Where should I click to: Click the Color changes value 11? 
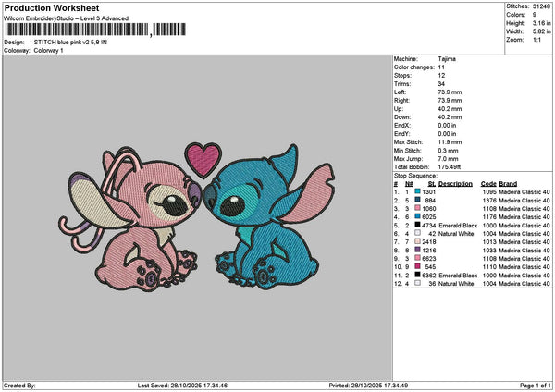tap(441, 67)
